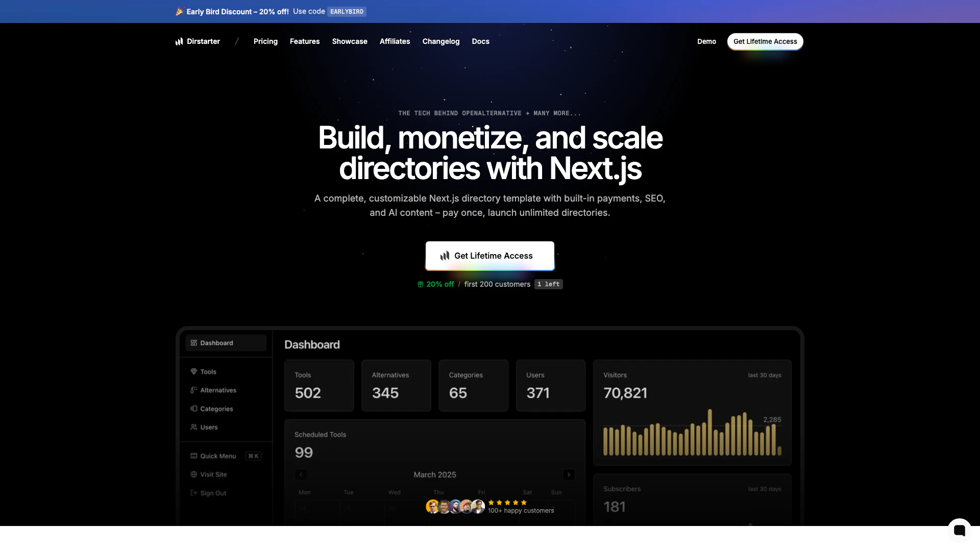
Task: Go to previous month in calendar
Action: (x=301, y=474)
